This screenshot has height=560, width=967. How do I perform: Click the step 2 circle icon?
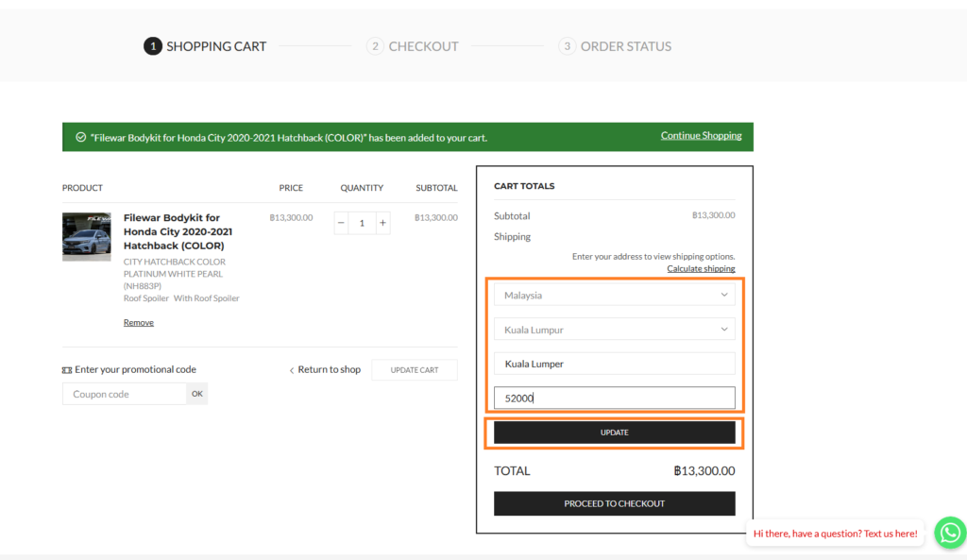pyautogui.click(x=375, y=46)
